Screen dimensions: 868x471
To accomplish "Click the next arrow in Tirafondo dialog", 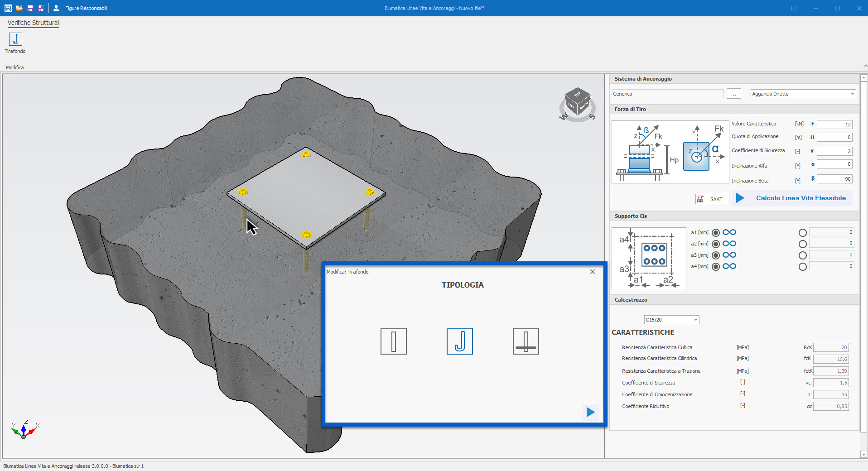I will tap(590, 412).
